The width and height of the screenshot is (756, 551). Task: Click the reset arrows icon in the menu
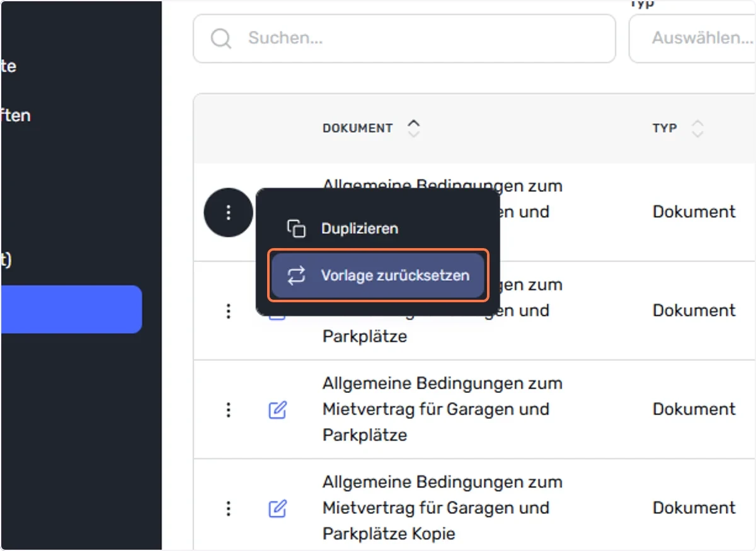(x=296, y=275)
